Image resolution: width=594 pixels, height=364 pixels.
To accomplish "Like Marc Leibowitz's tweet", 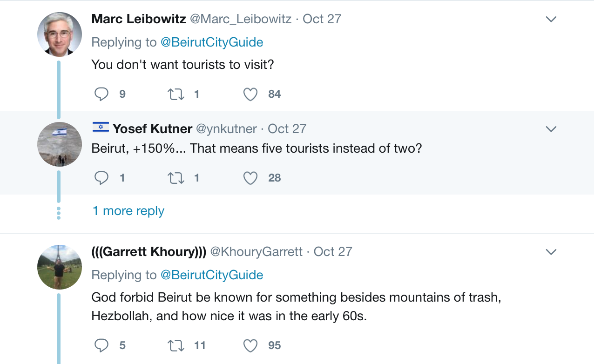I will pos(250,94).
